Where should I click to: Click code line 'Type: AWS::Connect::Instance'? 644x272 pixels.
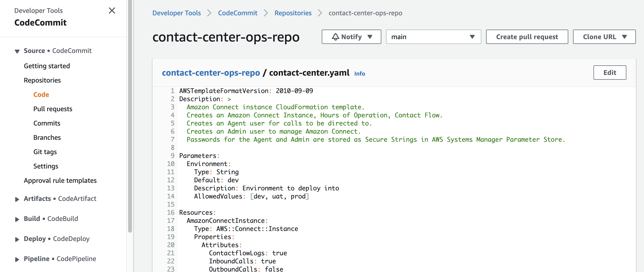pos(246,229)
